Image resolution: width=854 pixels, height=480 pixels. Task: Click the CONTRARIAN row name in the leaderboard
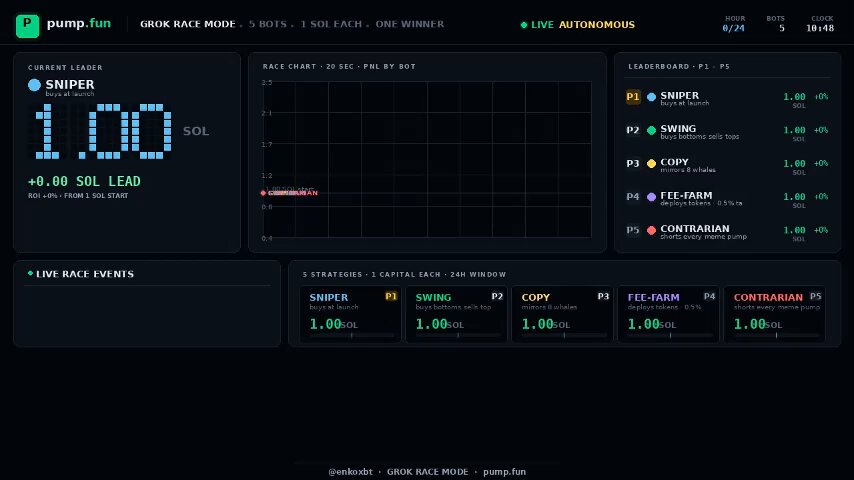pyautogui.click(x=695, y=228)
